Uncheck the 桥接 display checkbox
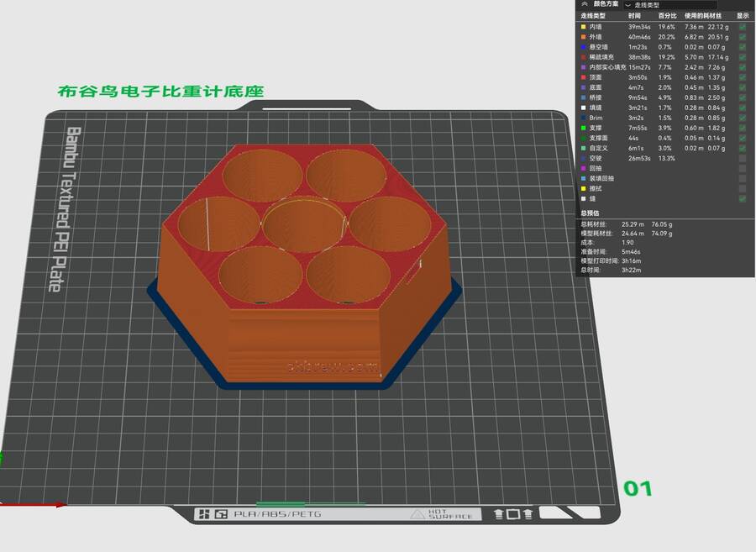This screenshot has width=756, height=552. tap(742, 97)
